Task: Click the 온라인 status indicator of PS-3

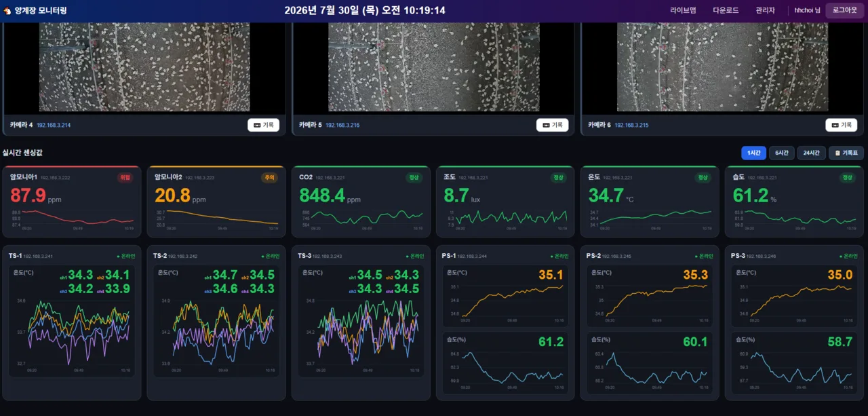Action: [x=848, y=257]
